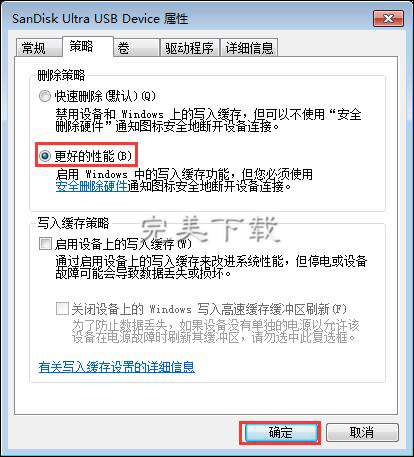Click the 写入缓存策略 group heading
Image resolution: width=414 pixels, height=457 pixels.
[73, 223]
